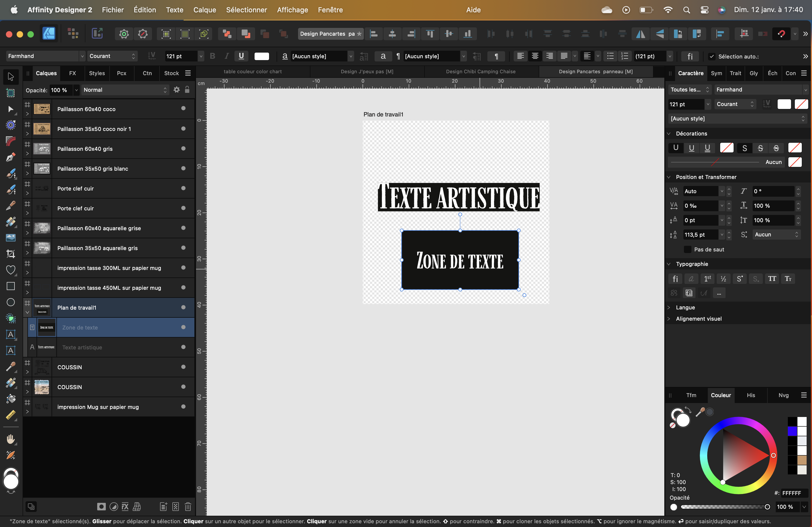Click center align text icon
Viewport: 812px width, 527px height.
pyautogui.click(x=535, y=56)
